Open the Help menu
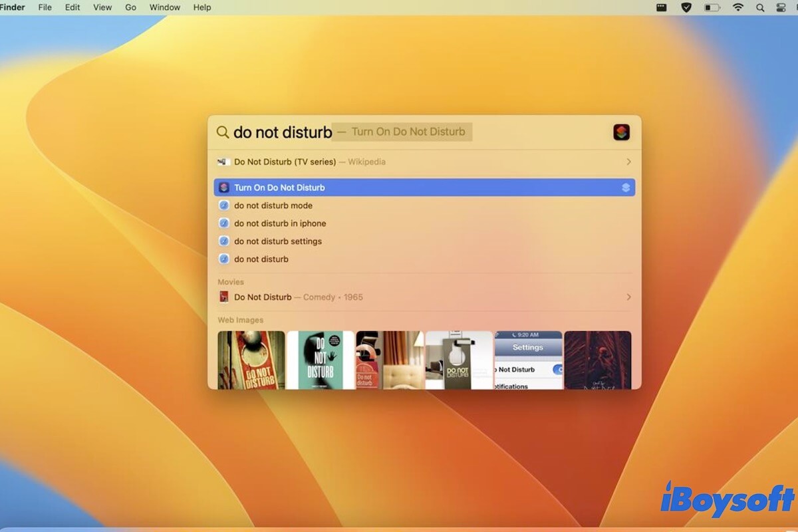Viewport: 798px width, 532px height. click(x=202, y=7)
